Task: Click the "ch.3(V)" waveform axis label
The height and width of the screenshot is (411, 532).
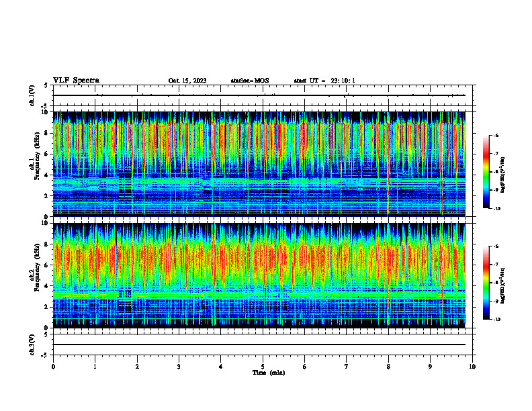Action: click(32, 345)
